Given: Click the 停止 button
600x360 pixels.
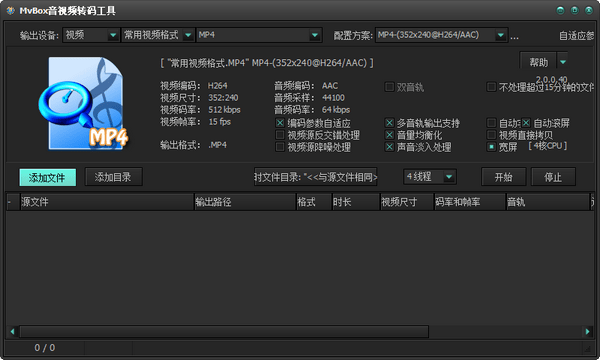Looking at the screenshot, I should pyautogui.click(x=553, y=177).
